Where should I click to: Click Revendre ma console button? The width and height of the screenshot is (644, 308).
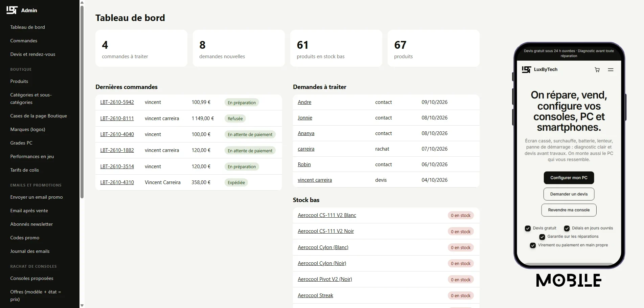click(569, 210)
